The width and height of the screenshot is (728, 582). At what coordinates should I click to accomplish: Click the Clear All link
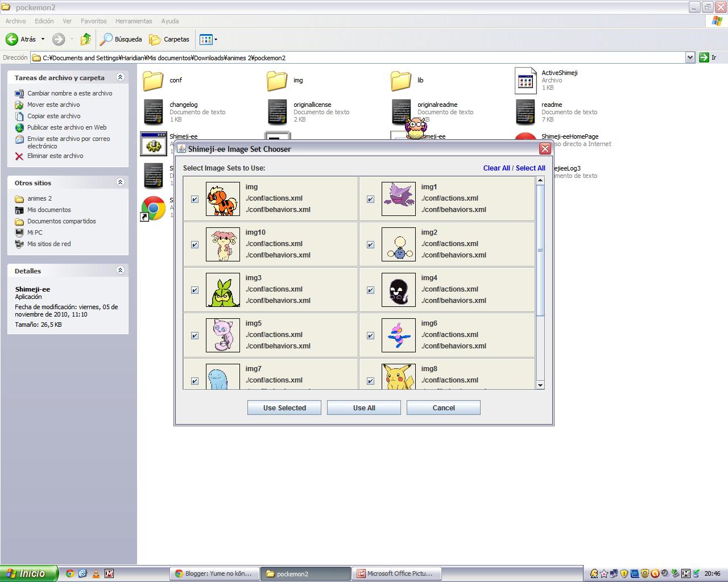[x=497, y=168]
